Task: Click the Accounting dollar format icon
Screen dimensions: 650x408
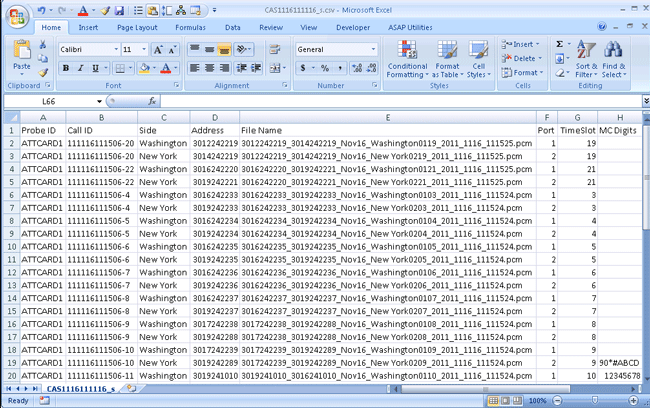Action: click(x=303, y=68)
